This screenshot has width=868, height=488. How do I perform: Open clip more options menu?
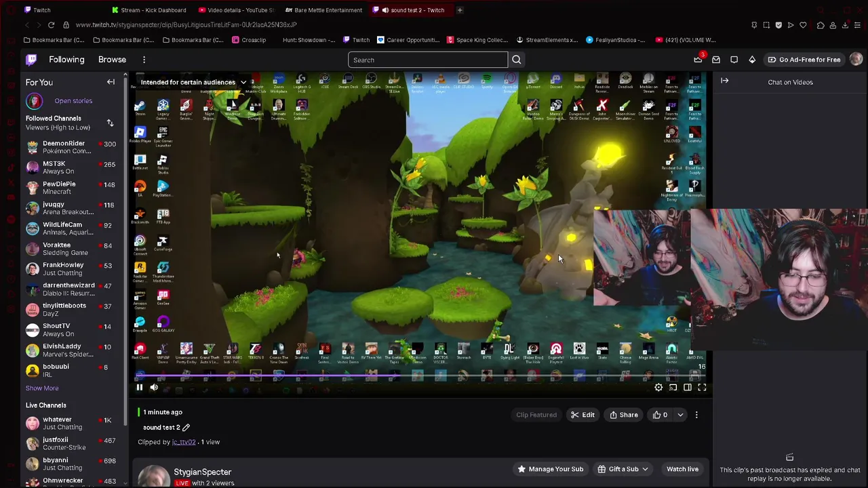[696, 415]
